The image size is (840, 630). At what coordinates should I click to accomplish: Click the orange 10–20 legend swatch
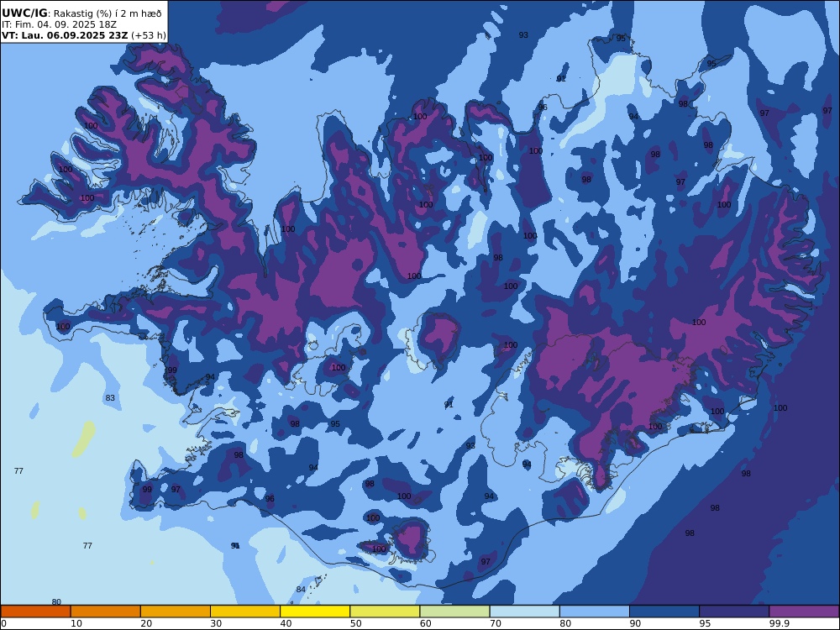pyautogui.click(x=106, y=612)
